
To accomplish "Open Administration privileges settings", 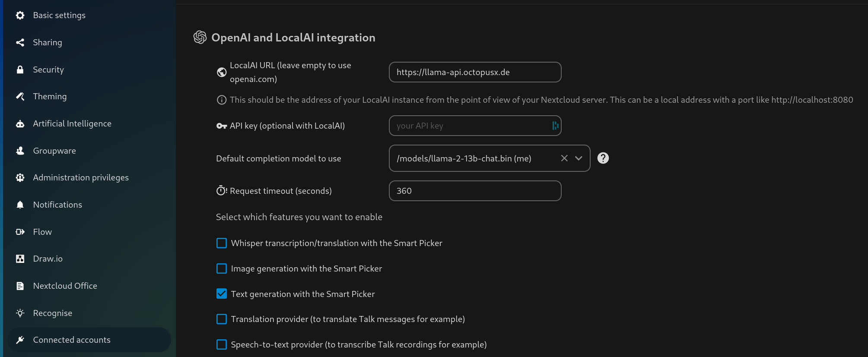I will (89, 177).
